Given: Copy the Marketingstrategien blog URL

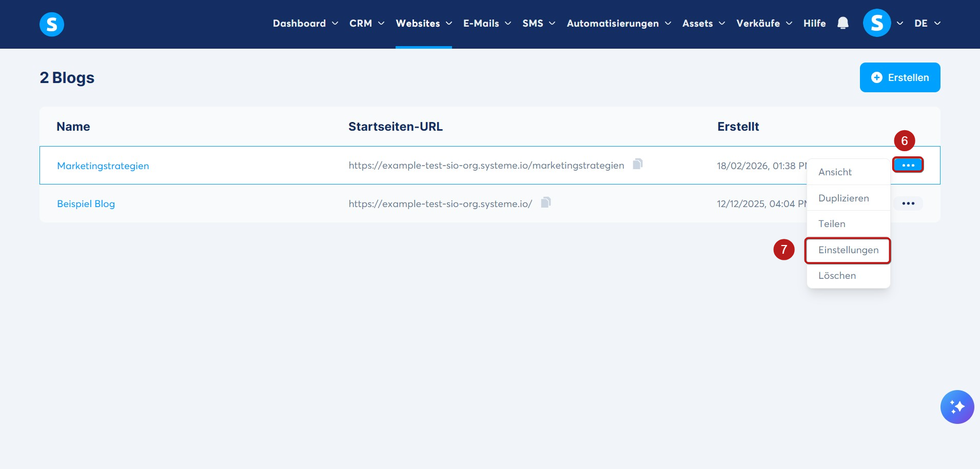Looking at the screenshot, I should coord(638,164).
